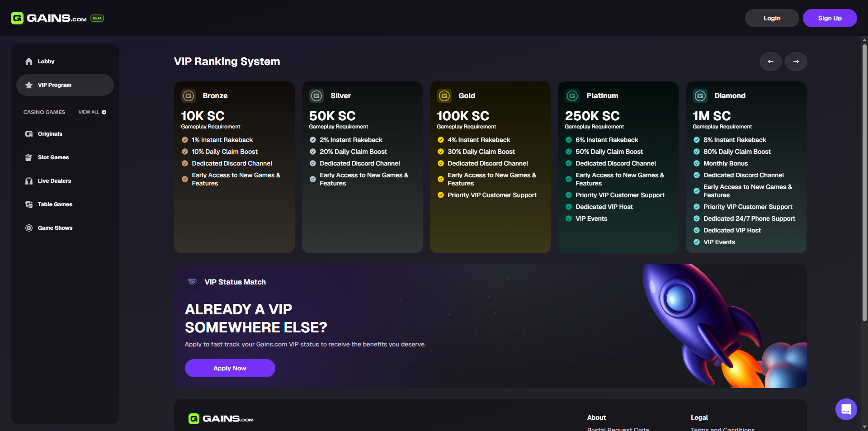This screenshot has height=431, width=868.
Task: Open the live chat support bubble
Action: [846, 409]
